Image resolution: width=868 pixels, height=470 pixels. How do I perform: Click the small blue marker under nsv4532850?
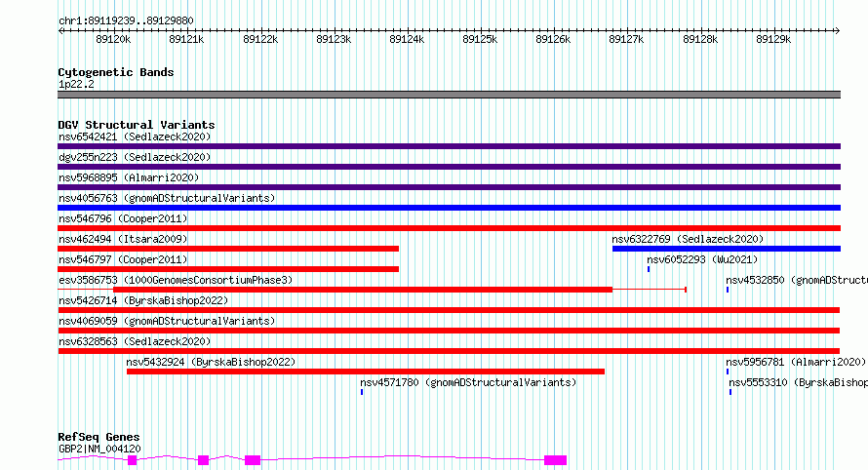728,290
